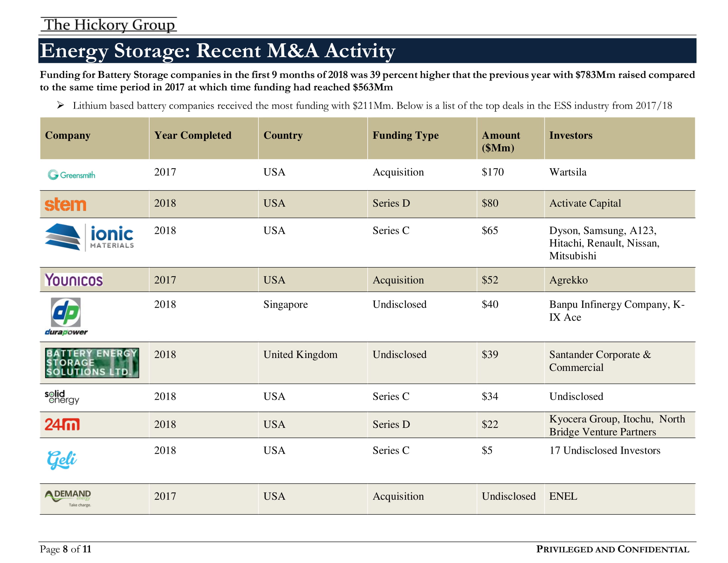Click the Durapower dp logo

66,317
